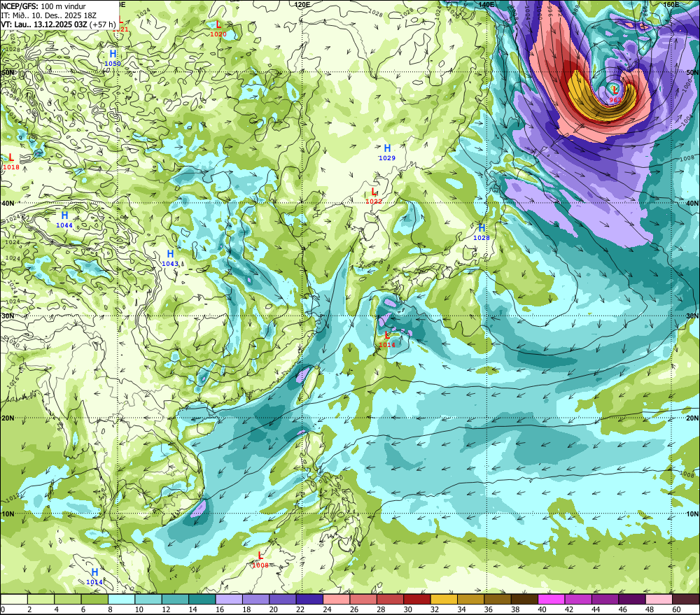Image resolution: width=700 pixels, height=615 pixels.
Task: Click the L marker labeled 1020
Action: tap(218, 25)
